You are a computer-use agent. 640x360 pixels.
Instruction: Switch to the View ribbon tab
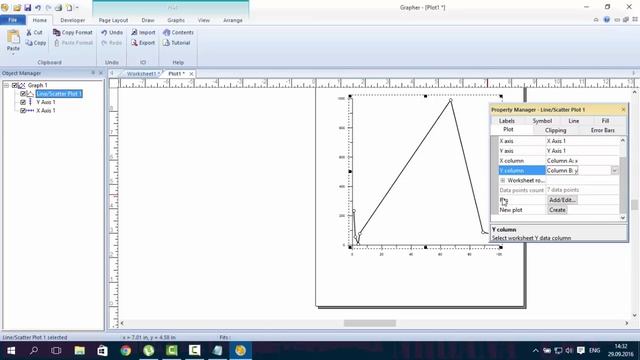[x=204, y=20]
